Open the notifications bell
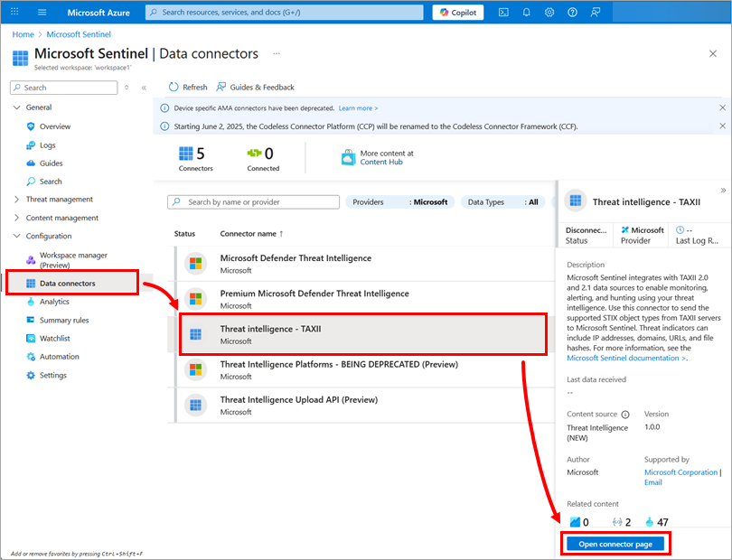 point(527,13)
